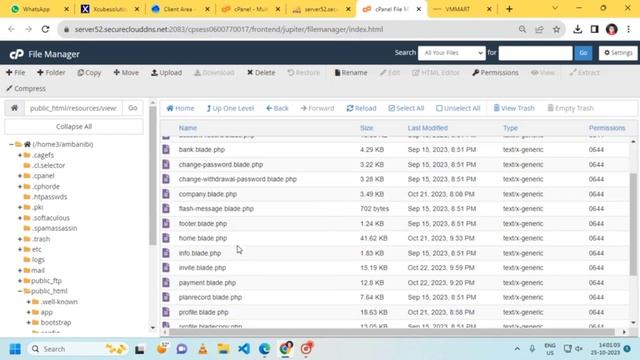Choose the Move toolbar action
The width and height of the screenshot is (640, 360).
tap(126, 73)
